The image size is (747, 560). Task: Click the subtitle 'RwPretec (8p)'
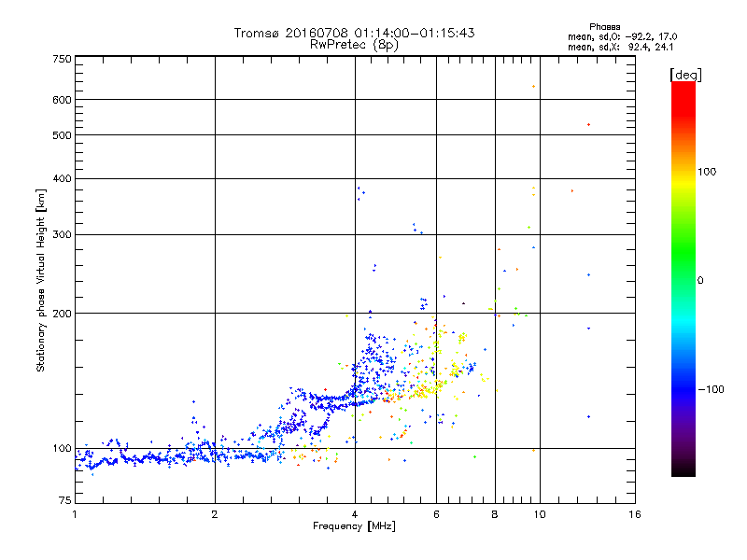tap(354, 45)
